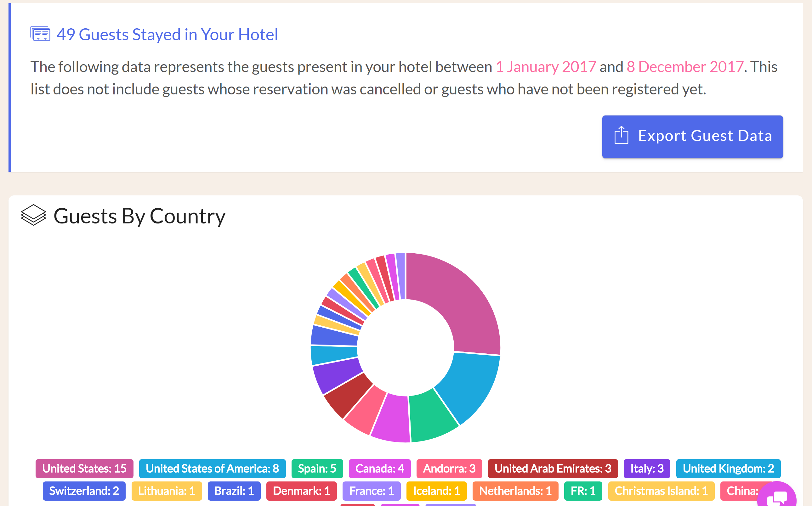Select the United Arab Emirates: 3 legend tag
The image size is (812, 506).
[551, 469]
